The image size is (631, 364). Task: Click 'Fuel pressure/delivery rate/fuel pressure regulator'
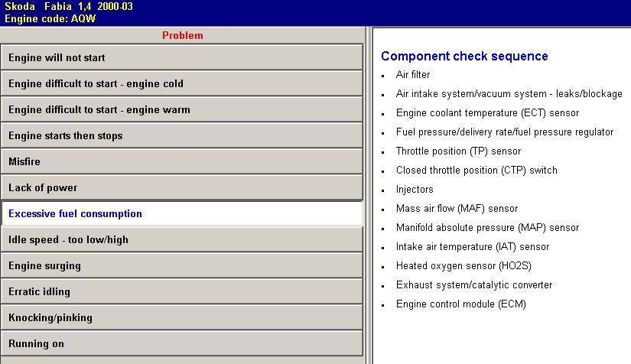tap(505, 132)
